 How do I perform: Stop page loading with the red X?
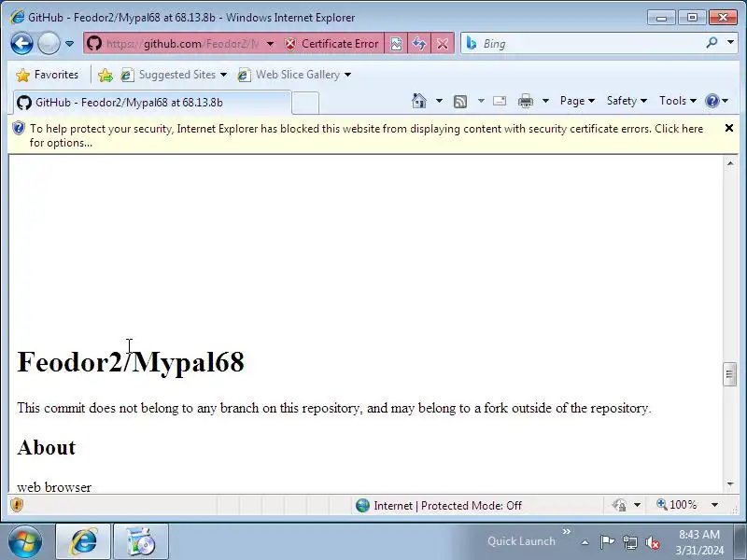(443, 44)
